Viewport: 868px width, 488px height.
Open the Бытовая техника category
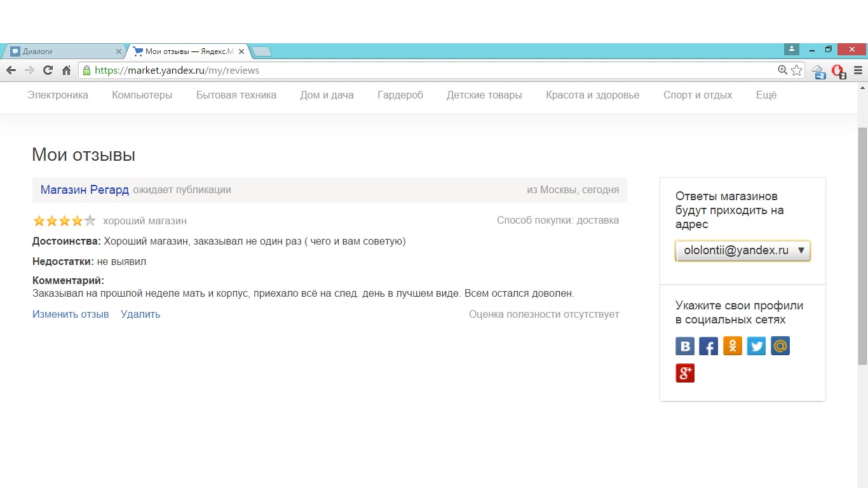(236, 95)
